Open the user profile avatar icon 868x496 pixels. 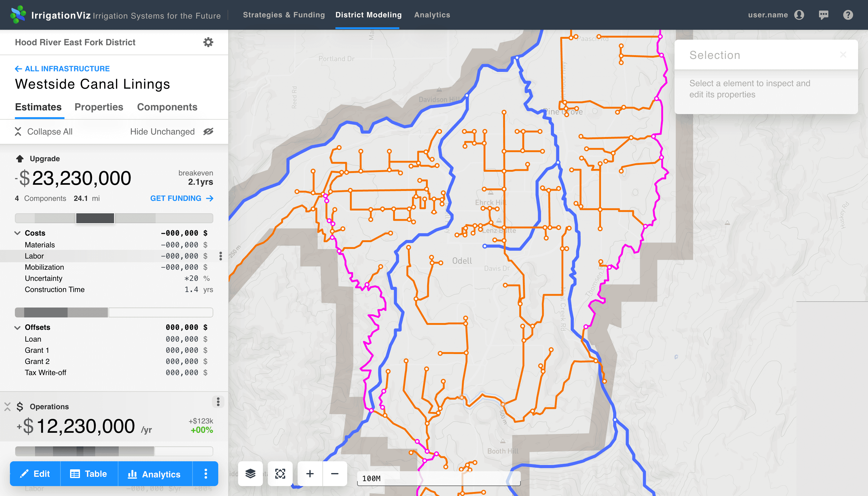tap(799, 15)
